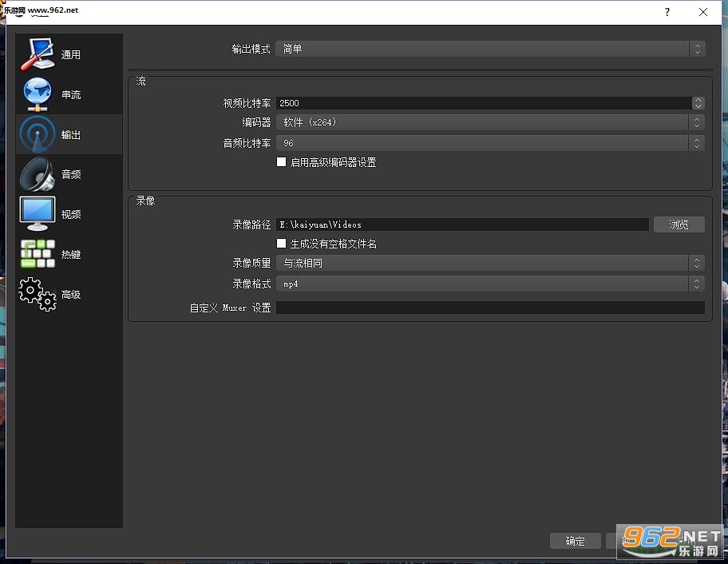
Task: Click the 视频比特率 field with 2500
Action: [485, 103]
